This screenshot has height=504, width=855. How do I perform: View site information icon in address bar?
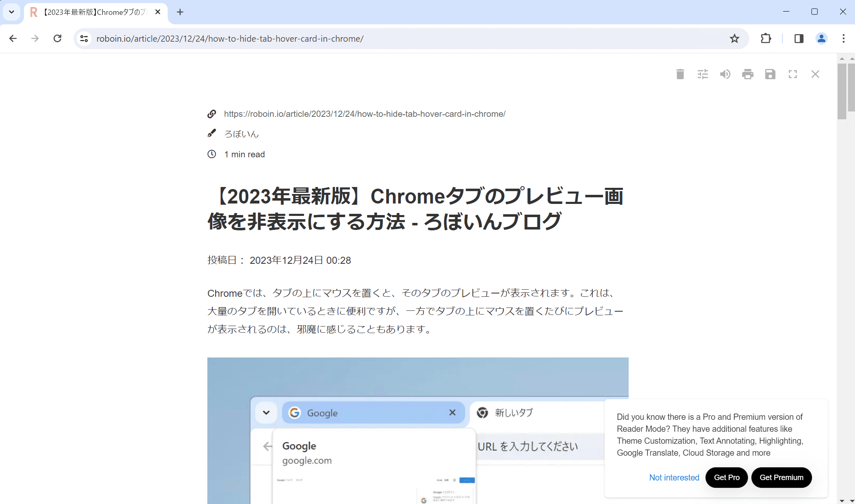[x=84, y=38]
